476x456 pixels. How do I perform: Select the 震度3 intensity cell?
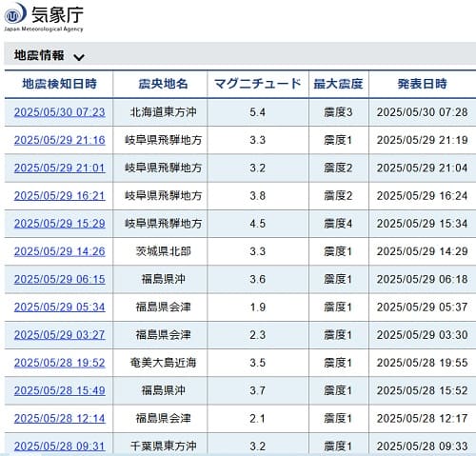338,112
